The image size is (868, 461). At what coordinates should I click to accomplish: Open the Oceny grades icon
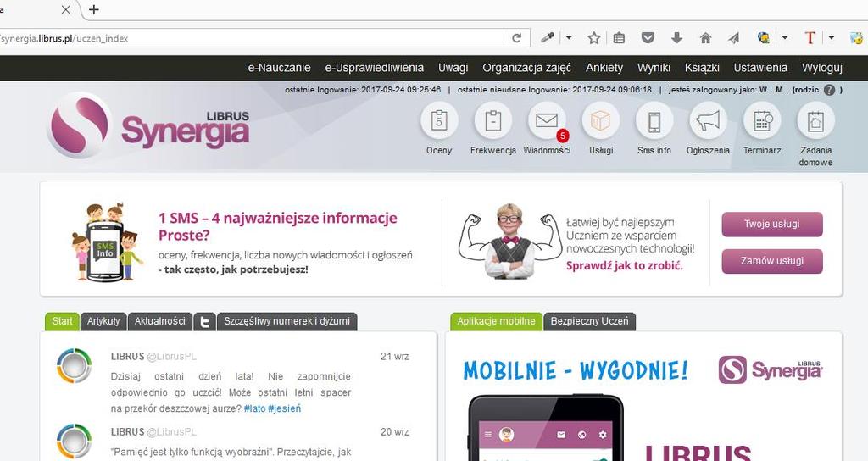(439, 120)
